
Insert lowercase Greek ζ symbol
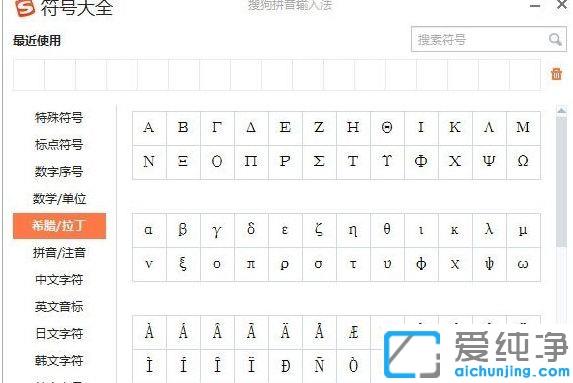pyautogui.click(x=319, y=230)
